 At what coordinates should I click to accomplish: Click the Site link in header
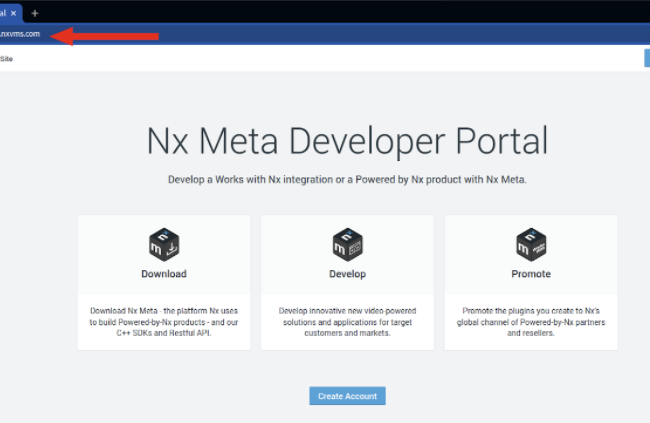coord(6,59)
